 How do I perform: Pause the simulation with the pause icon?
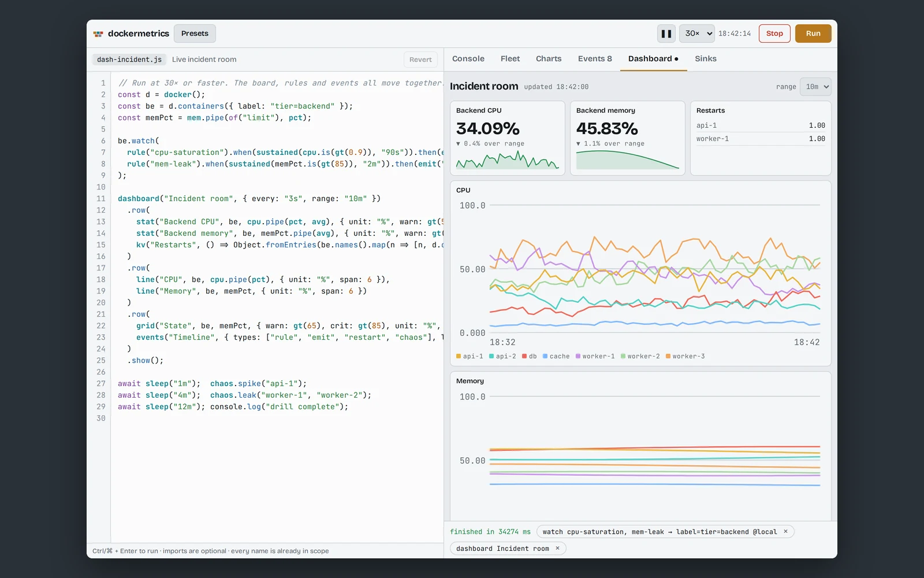666,34
